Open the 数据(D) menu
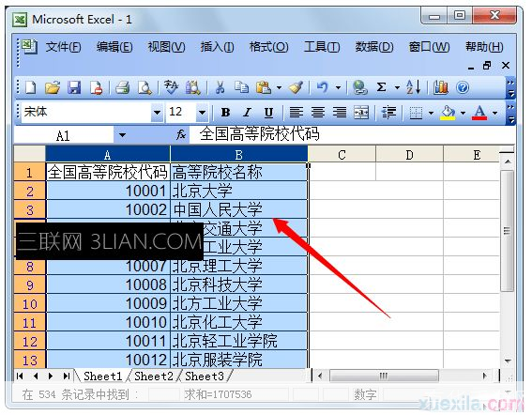Screen dimensions: 532x415 [x=374, y=47]
